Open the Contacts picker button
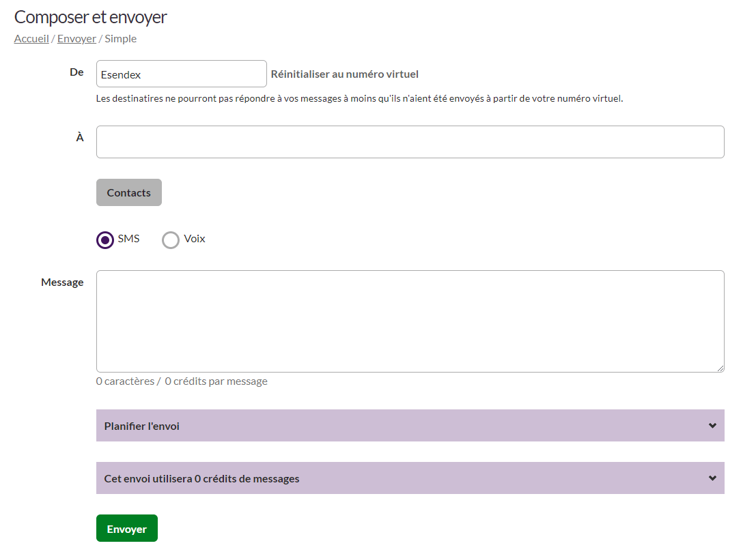 tap(129, 192)
